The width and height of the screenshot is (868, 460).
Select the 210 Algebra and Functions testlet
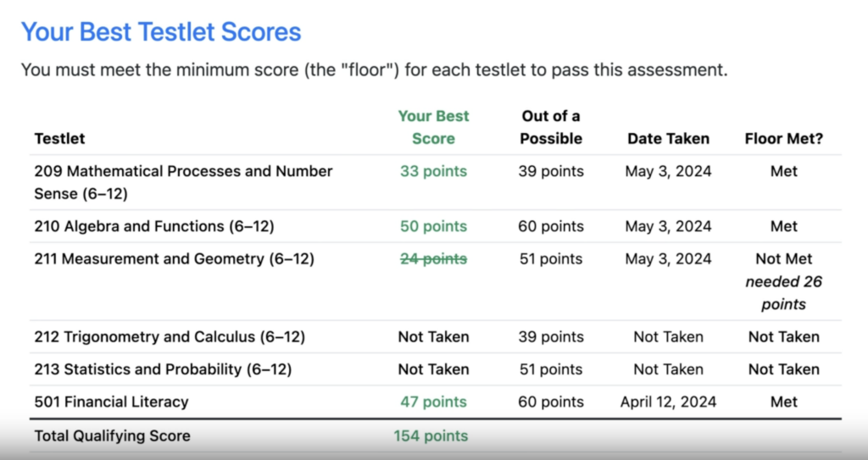click(x=154, y=226)
